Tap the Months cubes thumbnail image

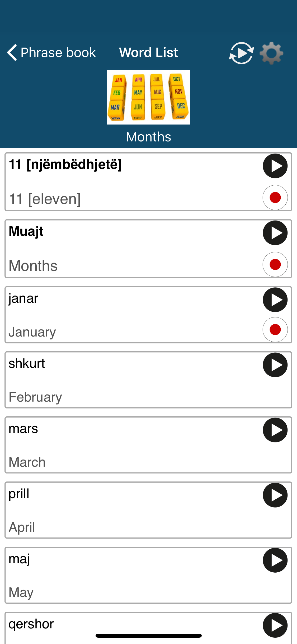(x=148, y=97)
